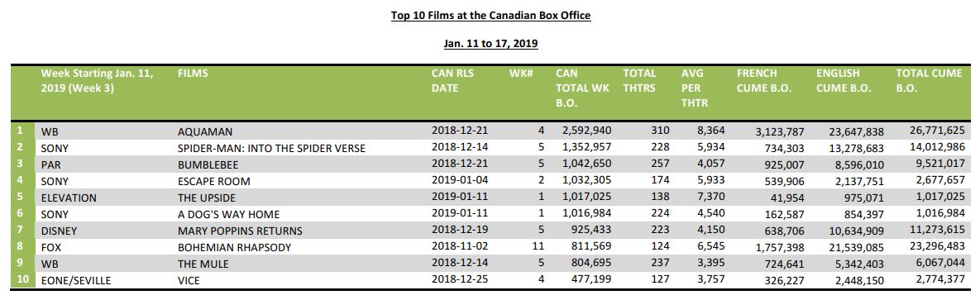This screenshot has height=300, width=980.
Task: Click THE UPSIDE film title
Action: [x=208, y=198]
